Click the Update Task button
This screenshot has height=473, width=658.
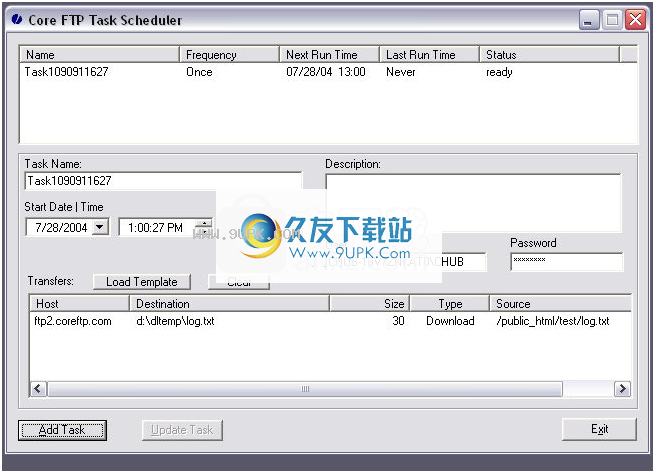pyautogui.click(x=182, y=430)
